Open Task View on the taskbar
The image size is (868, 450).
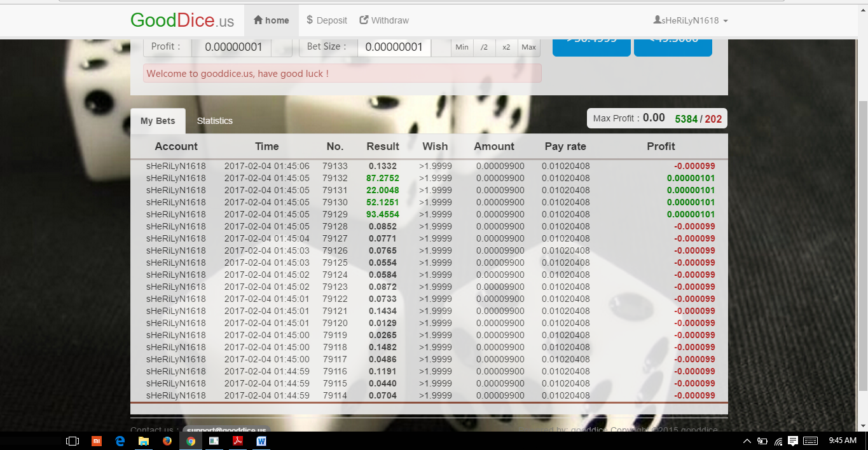click(72, 440)
